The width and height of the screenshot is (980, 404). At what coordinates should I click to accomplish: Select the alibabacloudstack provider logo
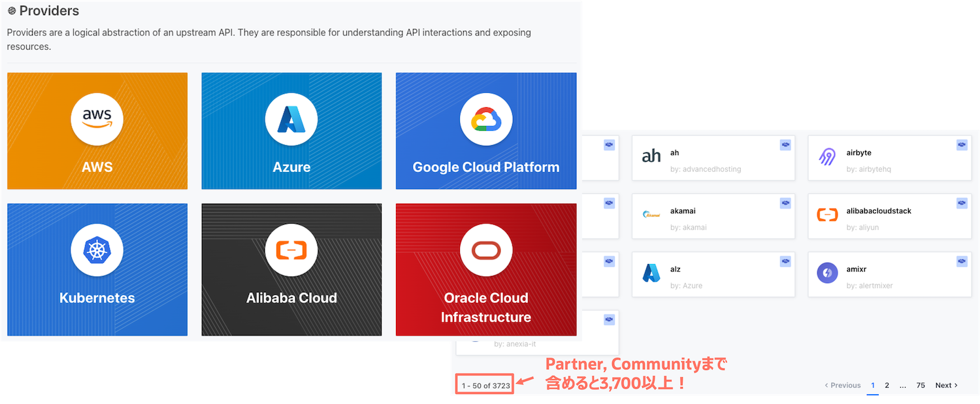click(x=827, y=214)
